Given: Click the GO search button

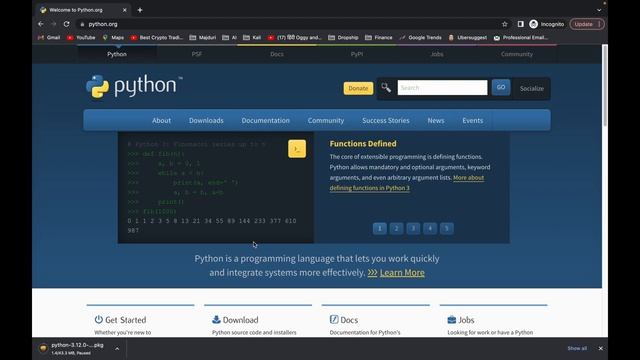Looking at the screenshot, I should coord(501,87).
